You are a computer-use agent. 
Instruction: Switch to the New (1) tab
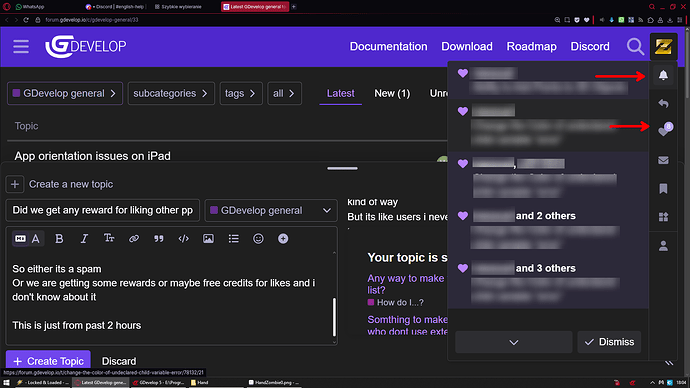(x=392, y=93)
